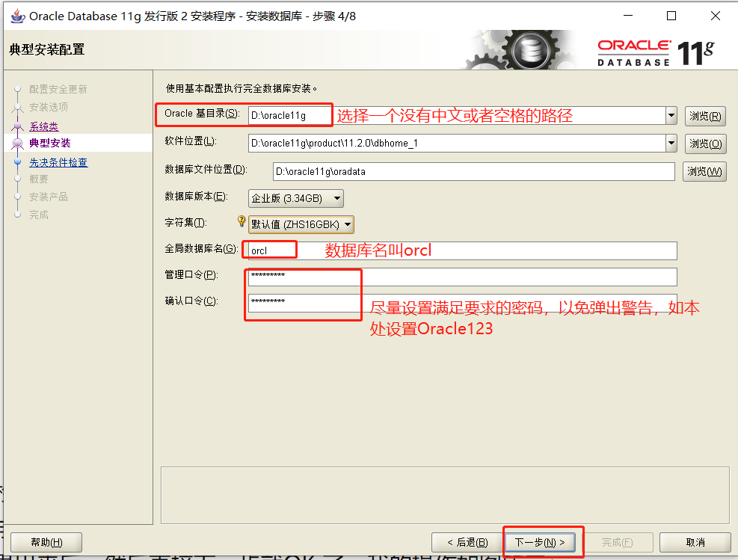Browse for software location with 浏览(O)
The image size is (738, 560).
click(705, 144)
